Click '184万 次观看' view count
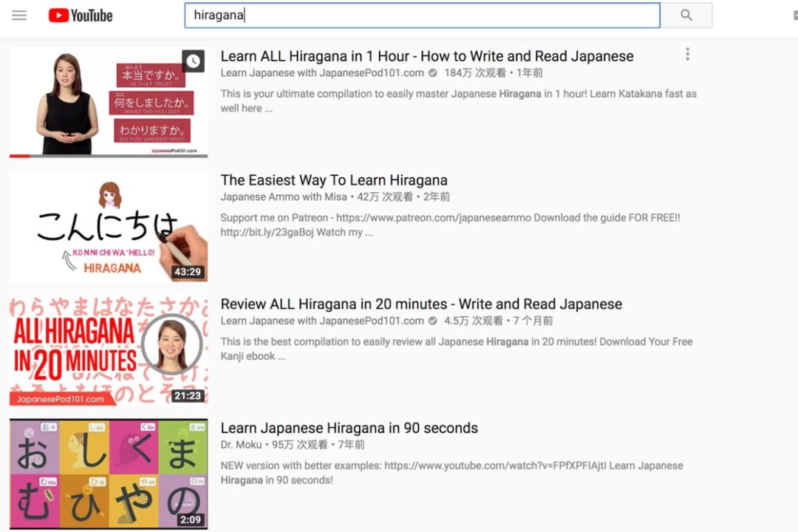The width and height of the screenshot is (798, 532). [x=475, y=73]
